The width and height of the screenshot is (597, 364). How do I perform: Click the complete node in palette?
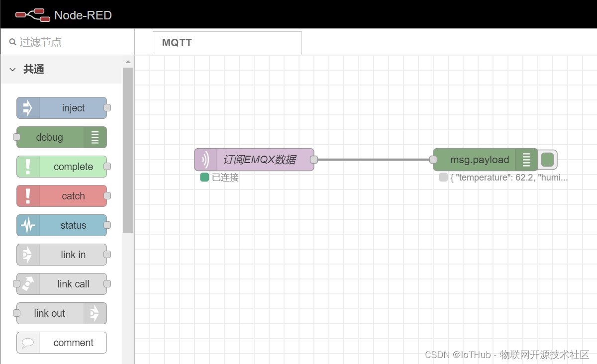(62, 167)
